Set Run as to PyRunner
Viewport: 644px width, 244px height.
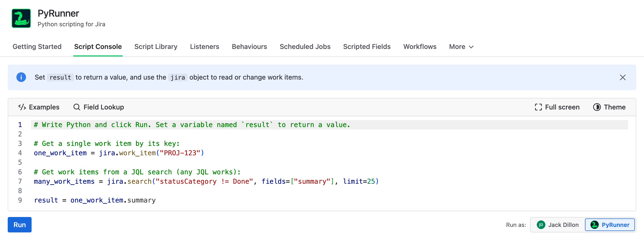610,225
